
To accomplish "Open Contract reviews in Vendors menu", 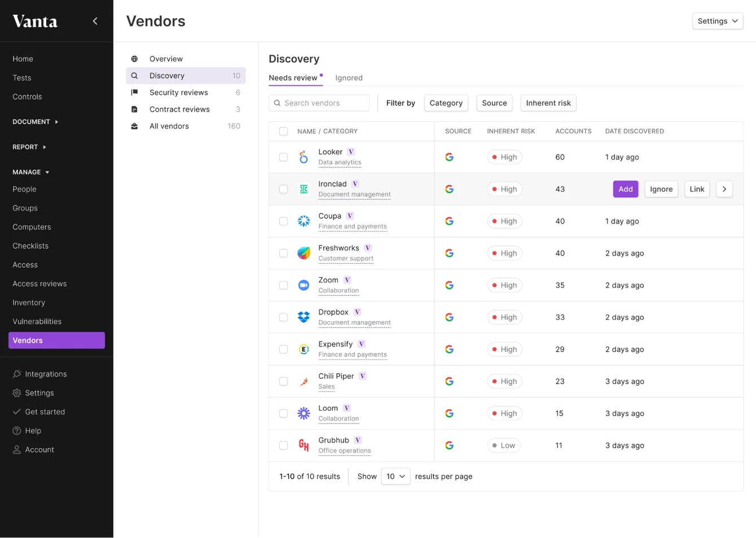I will coord(186,110).
